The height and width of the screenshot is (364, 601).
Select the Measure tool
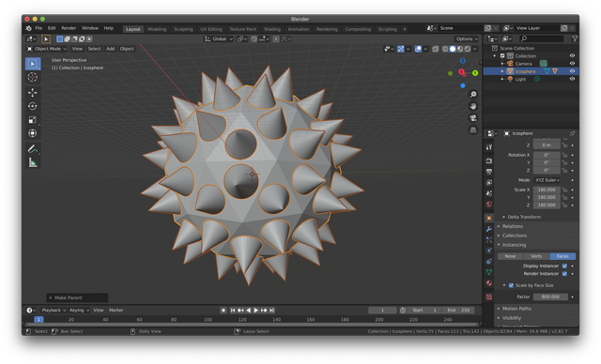(33, 162)
